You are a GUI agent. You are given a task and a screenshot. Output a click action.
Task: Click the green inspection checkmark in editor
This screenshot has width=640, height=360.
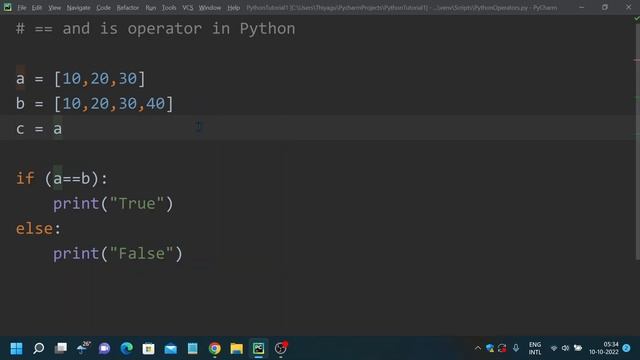(x=636, y=19)
